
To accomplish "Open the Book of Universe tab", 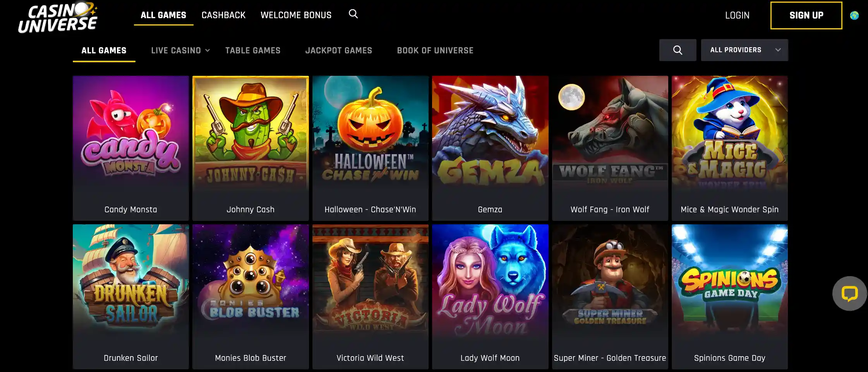I will [x=435, y=50].
